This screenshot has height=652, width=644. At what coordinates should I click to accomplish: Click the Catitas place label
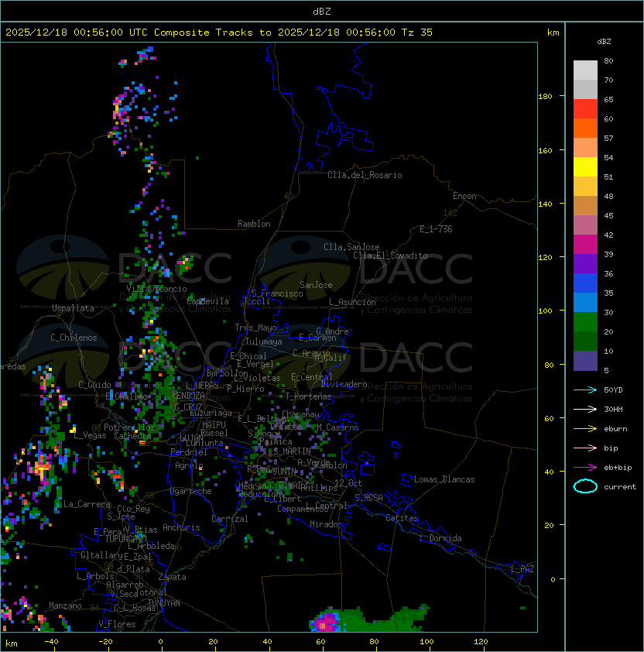point(402,518)
